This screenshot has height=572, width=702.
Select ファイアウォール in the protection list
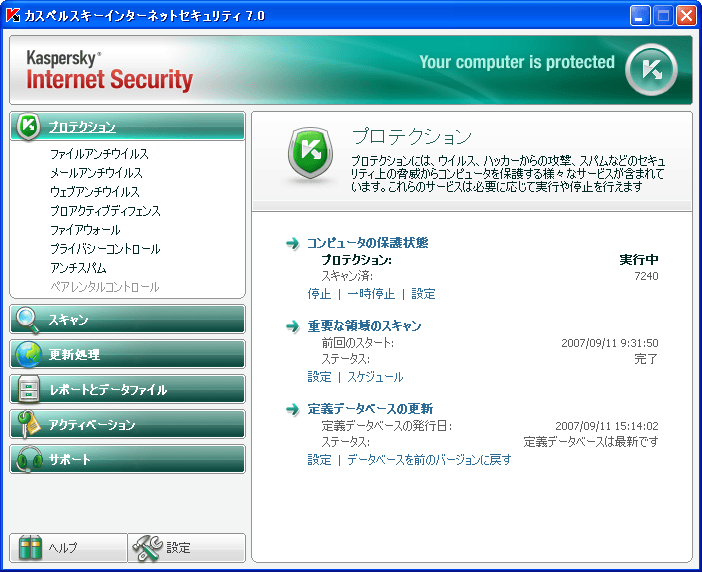[x=85, y=230]
